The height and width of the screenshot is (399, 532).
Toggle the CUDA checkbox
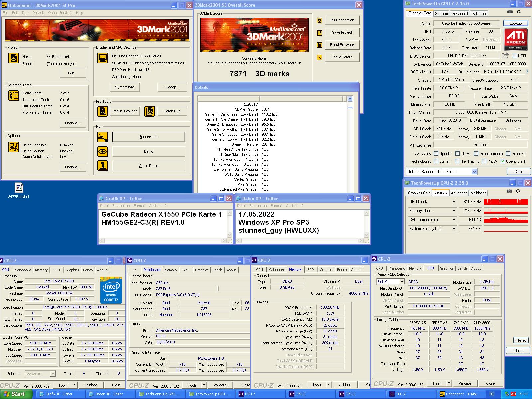pyautogui.click(x=457, y=154)
